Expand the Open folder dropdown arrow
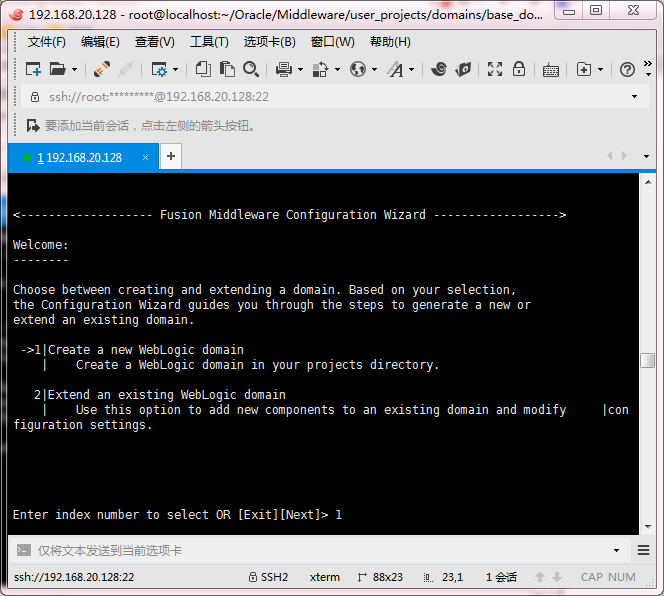This screenshot has width=664, height=596. pos(75,69)
